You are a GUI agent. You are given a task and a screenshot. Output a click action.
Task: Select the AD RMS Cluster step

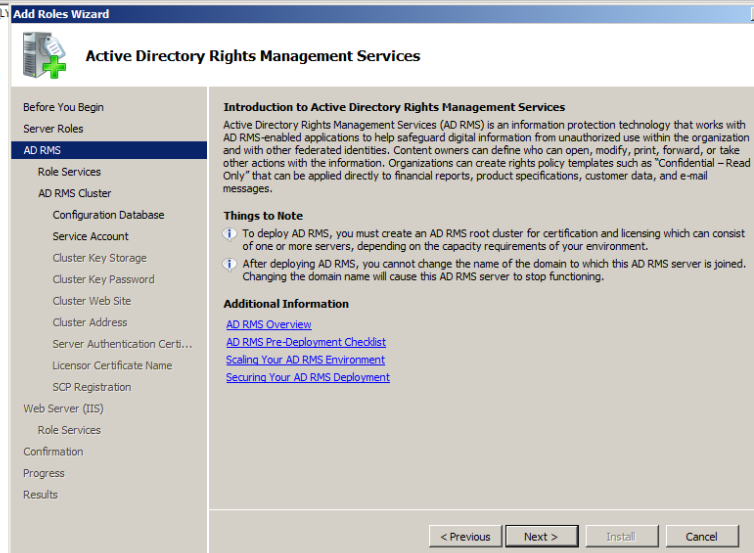74,193
